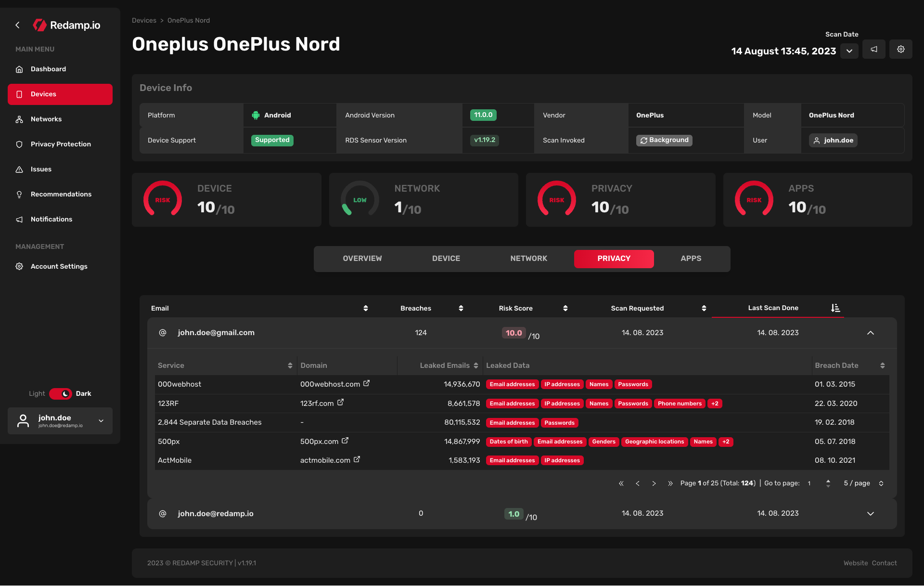Sort by Risk Score arrows
This screenshot has height=586, width=924.
(x=565, y=309)
